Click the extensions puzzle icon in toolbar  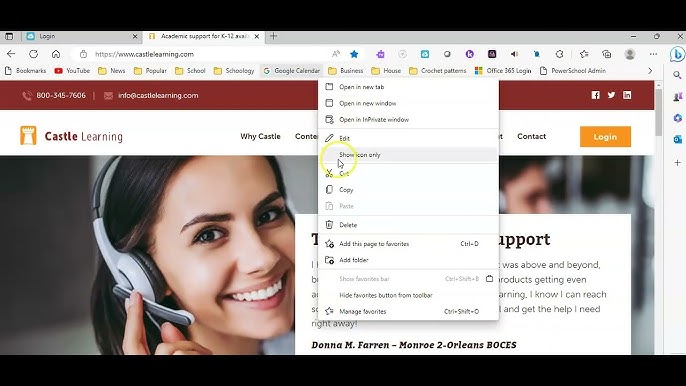[559, 54]
